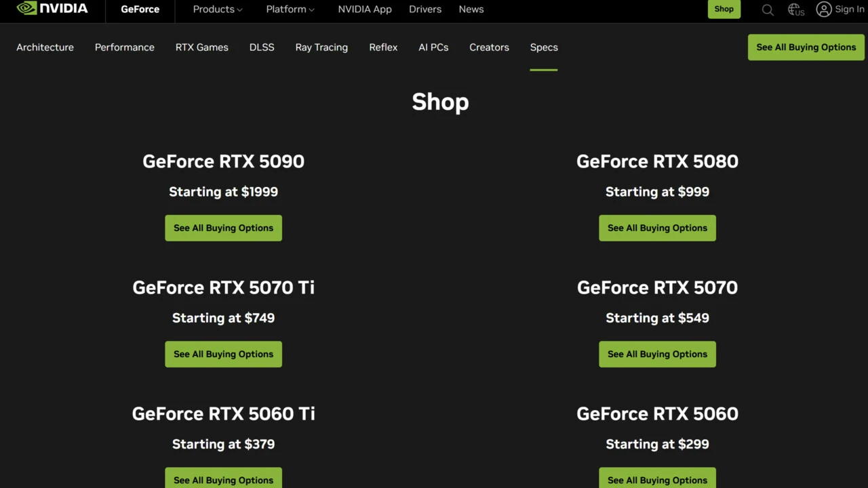The height and width of the screenshot is (488, 868).
Task: Go to the Ray Tracing tab
Action: 321,47
